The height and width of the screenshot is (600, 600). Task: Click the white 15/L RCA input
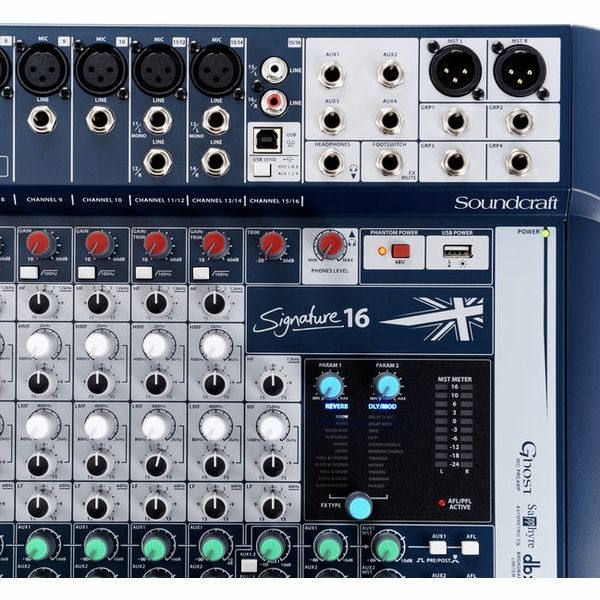tap(274, 70)
